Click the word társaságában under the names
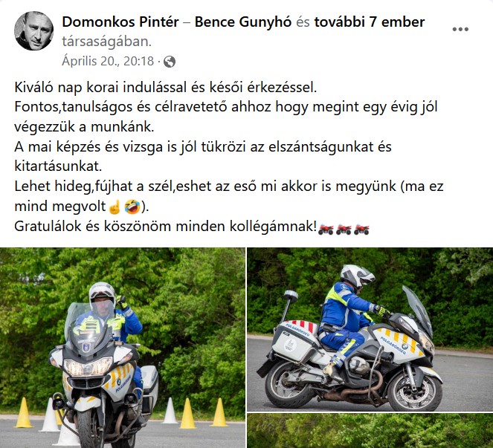Screen dimensions: 493x448 pyautogui.click(x=106, y=42)
